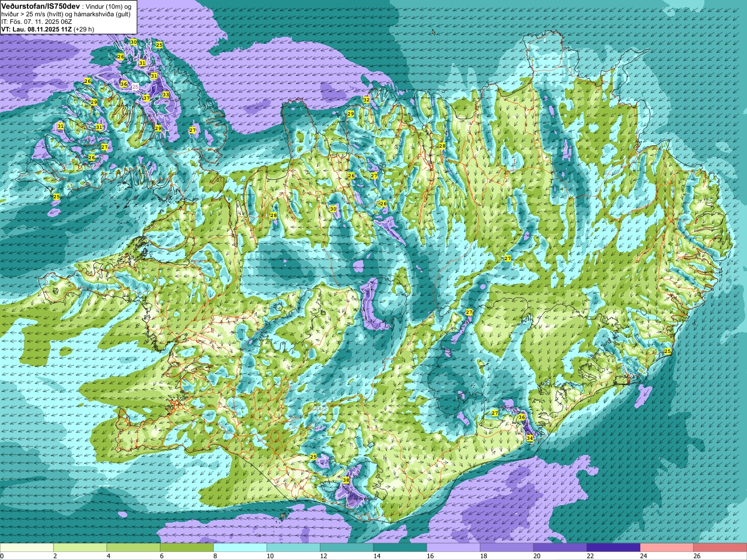Image resolution: width=747 pixels, height=560 pixels.
Task: Click legend scale number 26
Action: 696,556
